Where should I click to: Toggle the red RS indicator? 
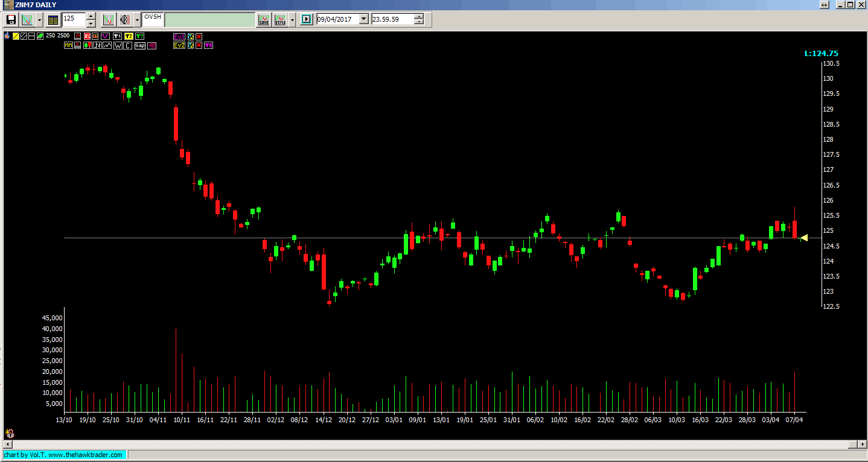point(88,36)
